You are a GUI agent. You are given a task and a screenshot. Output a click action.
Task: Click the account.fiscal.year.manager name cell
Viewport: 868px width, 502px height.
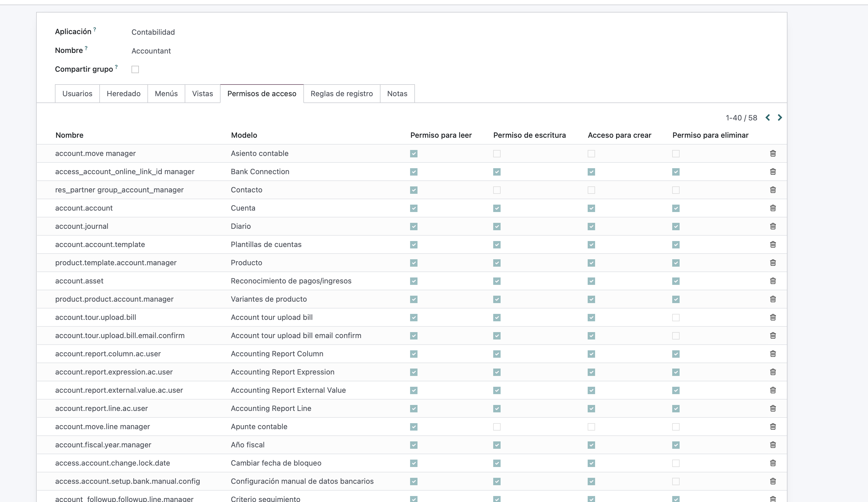(x=103, y=445)
